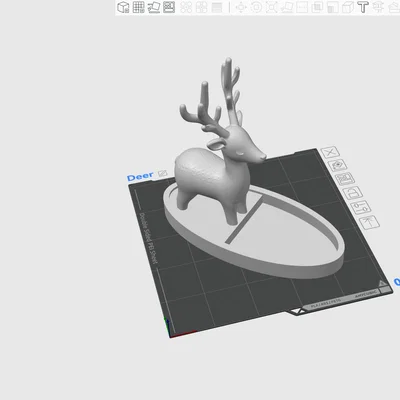Select the icon right of Text tool

point(378,7)
